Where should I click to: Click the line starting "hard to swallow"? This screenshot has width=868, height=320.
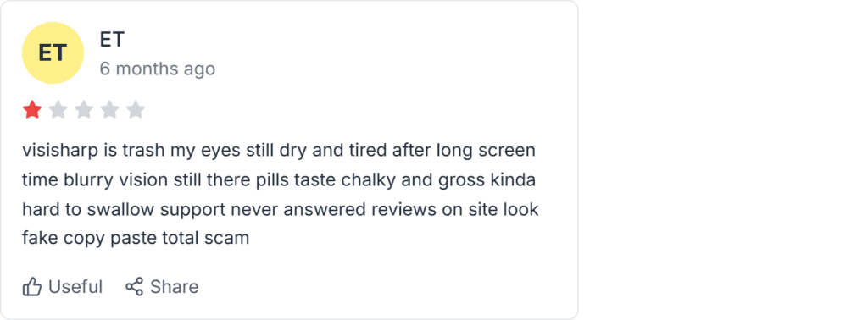(x=280, y=210)
